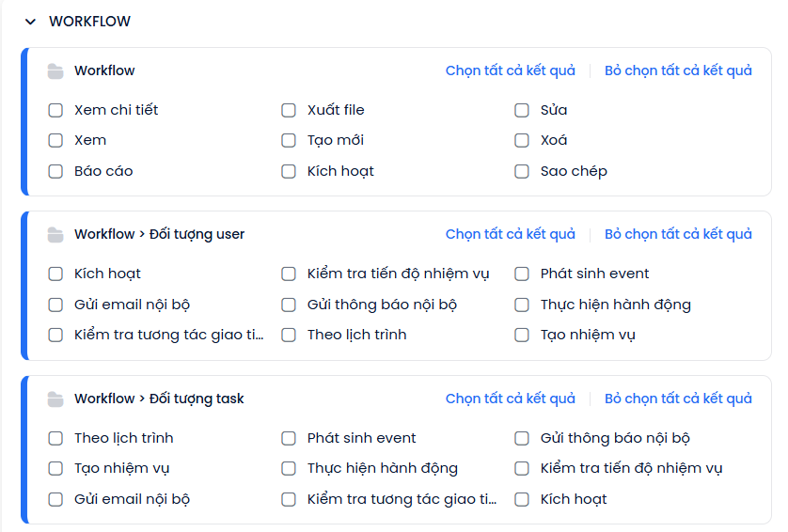This screenshot has height=532, width=788.
Task: Click the WORKFLOW section header text
Action: (x=90, y=22)
